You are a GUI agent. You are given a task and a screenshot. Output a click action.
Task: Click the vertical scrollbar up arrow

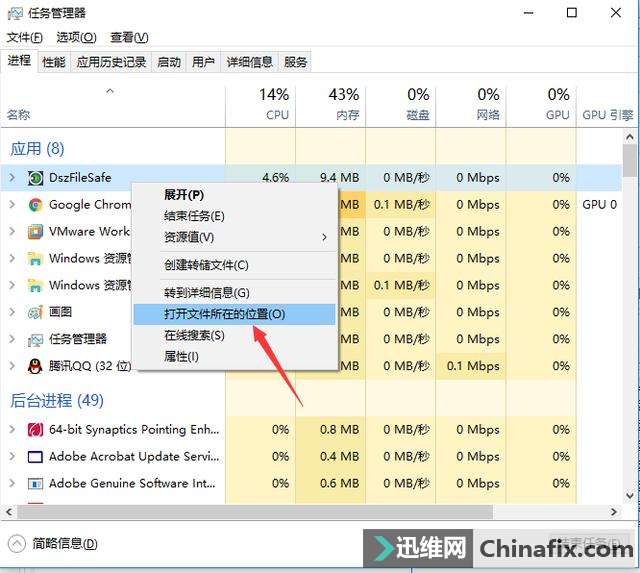[x=629, y=138]
